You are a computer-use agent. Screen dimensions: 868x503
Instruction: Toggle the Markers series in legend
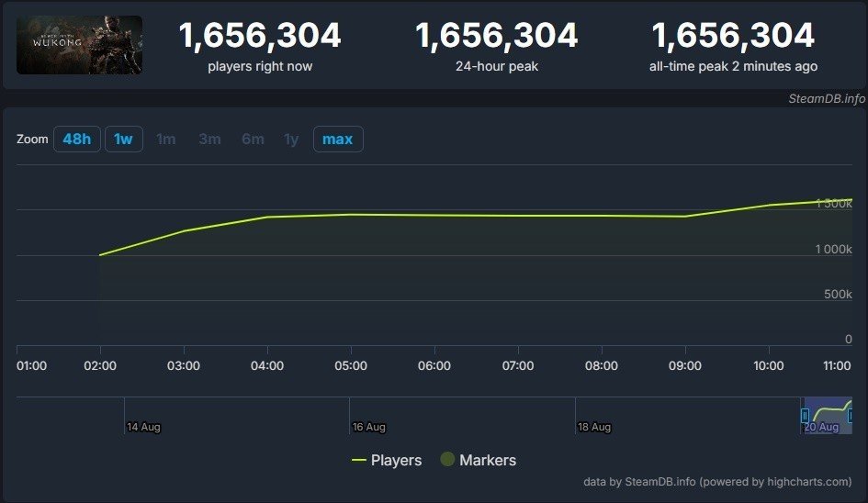(x=479, y=460)
